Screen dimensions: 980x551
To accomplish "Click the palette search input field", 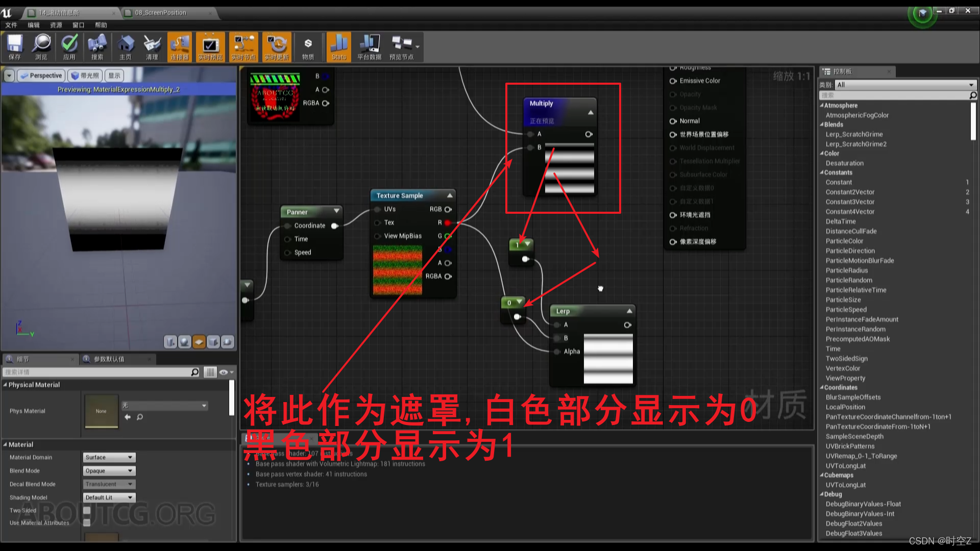I will [893, 95].
